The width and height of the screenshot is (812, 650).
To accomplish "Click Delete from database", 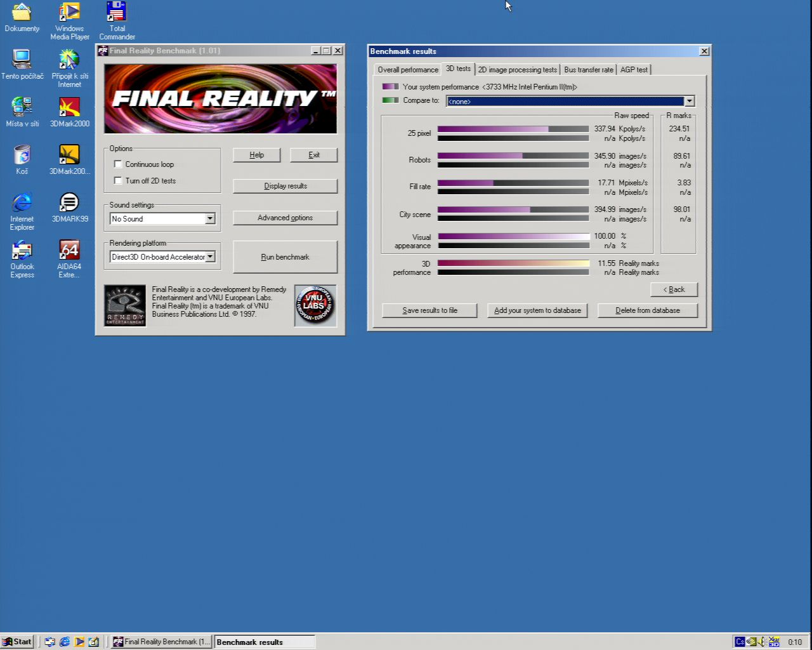I will (648, 310).
